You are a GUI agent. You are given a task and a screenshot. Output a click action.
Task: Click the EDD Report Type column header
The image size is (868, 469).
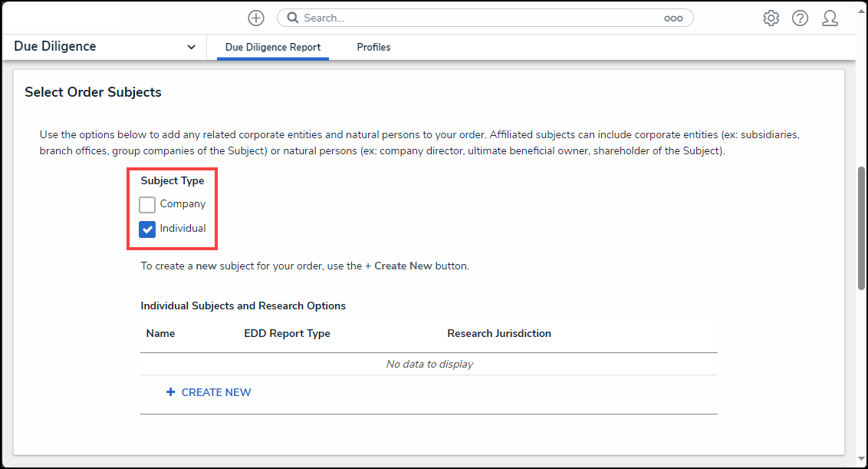click(288, 333)
